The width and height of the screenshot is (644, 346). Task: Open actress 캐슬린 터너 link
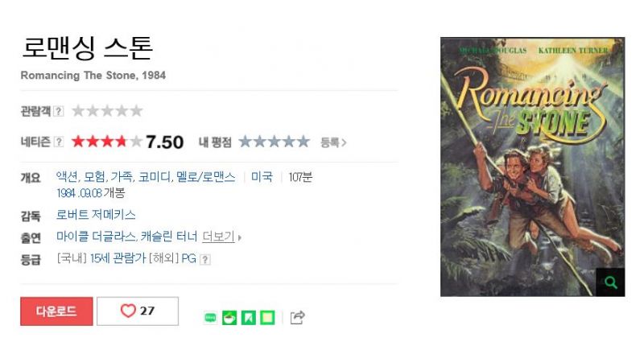click(x=169, y=237)
